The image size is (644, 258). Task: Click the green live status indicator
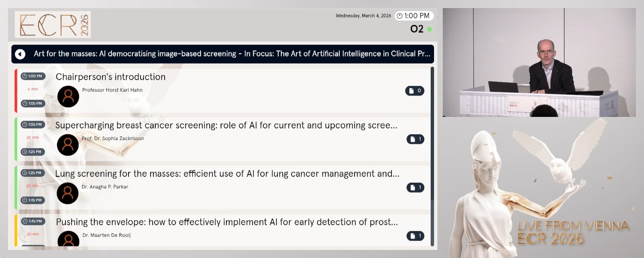tap(429, 29)
